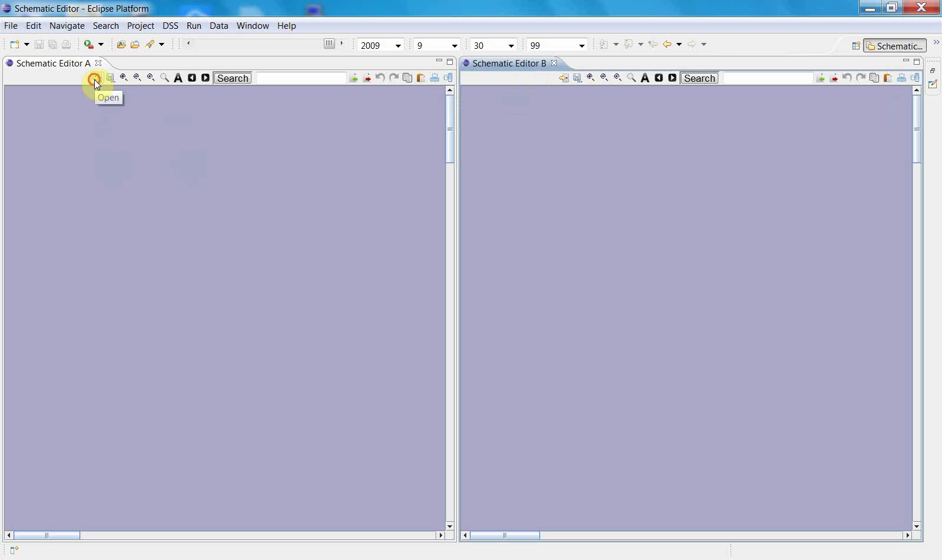Click magnifier icon in Schematic Editor A toolbar

(164, 78)
